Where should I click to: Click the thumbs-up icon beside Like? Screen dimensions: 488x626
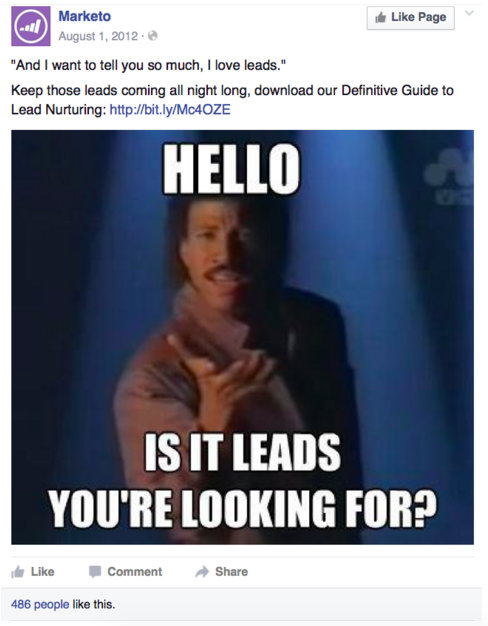pos(18,572)
